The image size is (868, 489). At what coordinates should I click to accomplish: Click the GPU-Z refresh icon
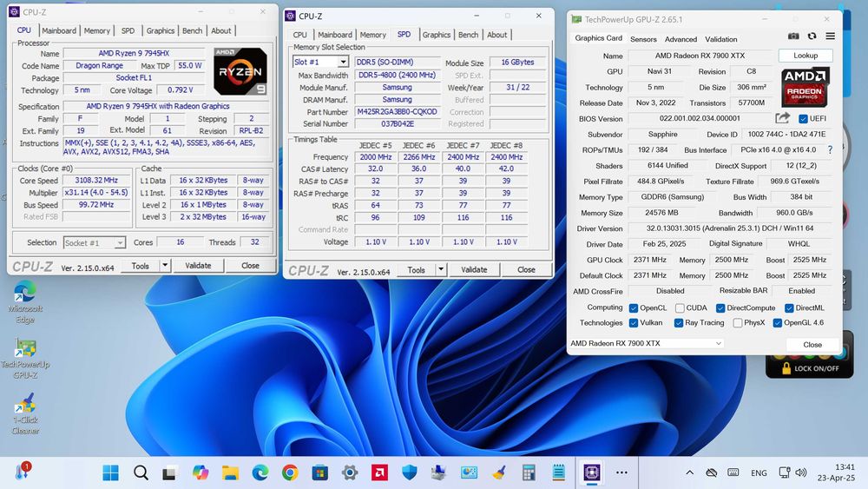[x=812, y=36]
